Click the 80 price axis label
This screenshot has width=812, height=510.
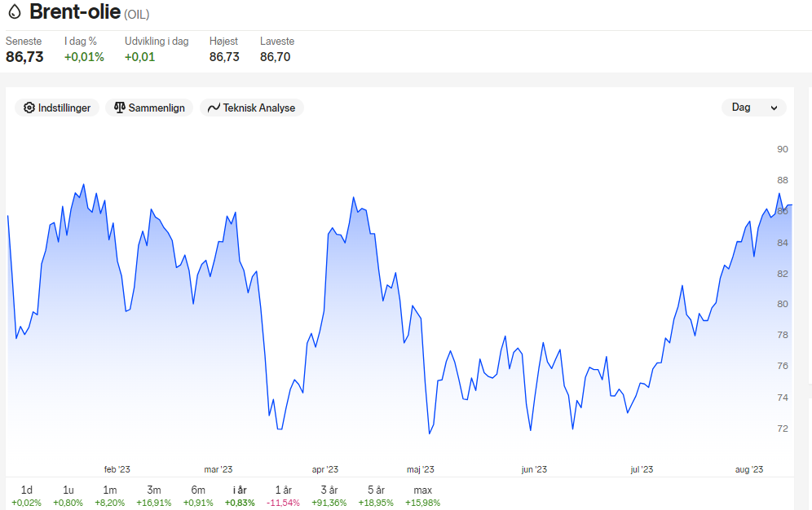(x=783, y=304)
